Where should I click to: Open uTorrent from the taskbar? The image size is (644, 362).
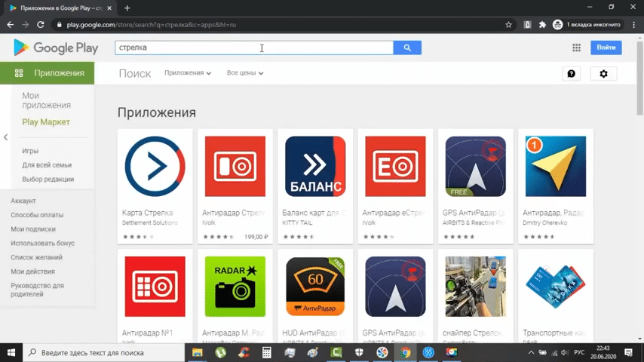220,352
